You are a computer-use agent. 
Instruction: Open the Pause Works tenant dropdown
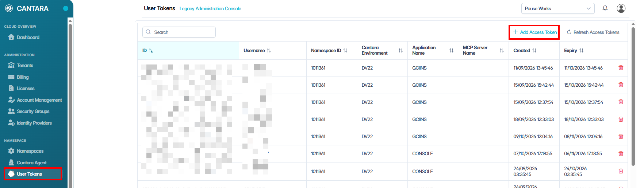558,8
